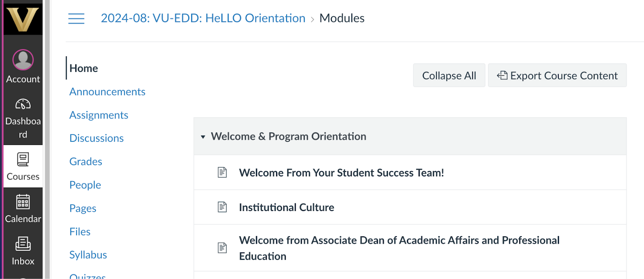Click the Vanderbilt V logo

pyautogui.click(x=23, y=19)
